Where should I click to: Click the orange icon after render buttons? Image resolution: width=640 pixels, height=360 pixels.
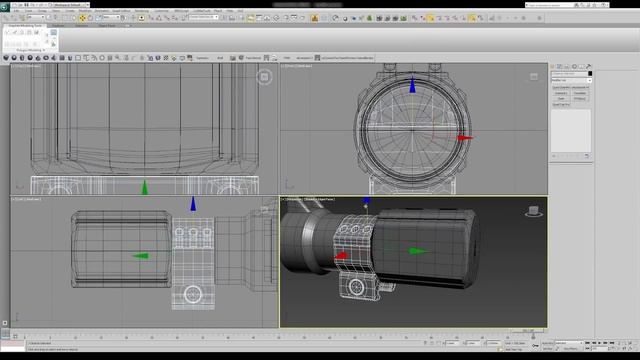click(314, 18)
